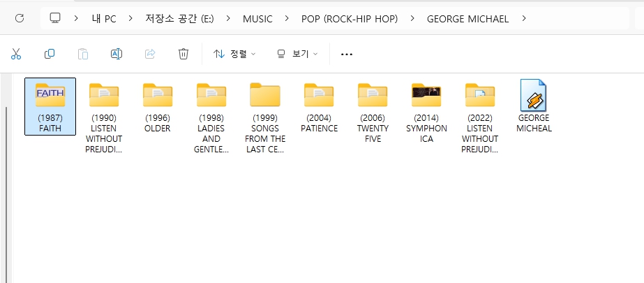Click the (1999) SONGS FROM THE LAST label
Image resolution: width=644 pixels, height=283 pixels.
(x=265, y=133)
